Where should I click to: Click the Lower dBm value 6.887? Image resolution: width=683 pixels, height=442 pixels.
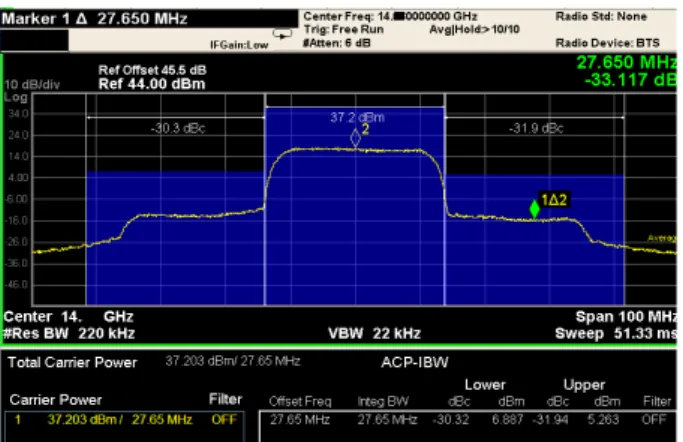point(507,420)
